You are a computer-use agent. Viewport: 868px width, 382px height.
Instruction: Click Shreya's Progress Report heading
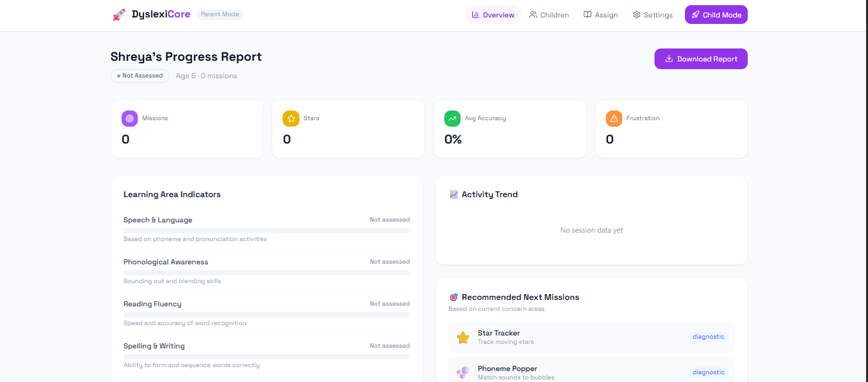(186, 57)
